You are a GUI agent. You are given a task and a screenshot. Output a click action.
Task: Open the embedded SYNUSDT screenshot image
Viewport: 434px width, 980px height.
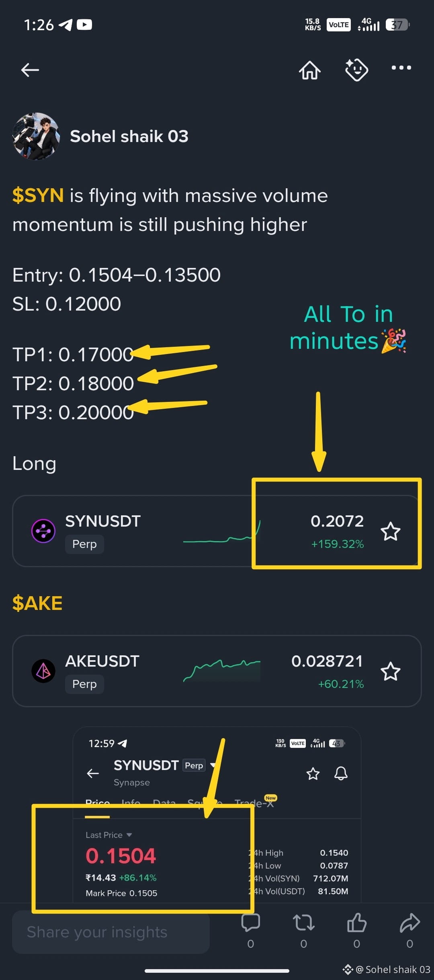[x=217, y=815]
